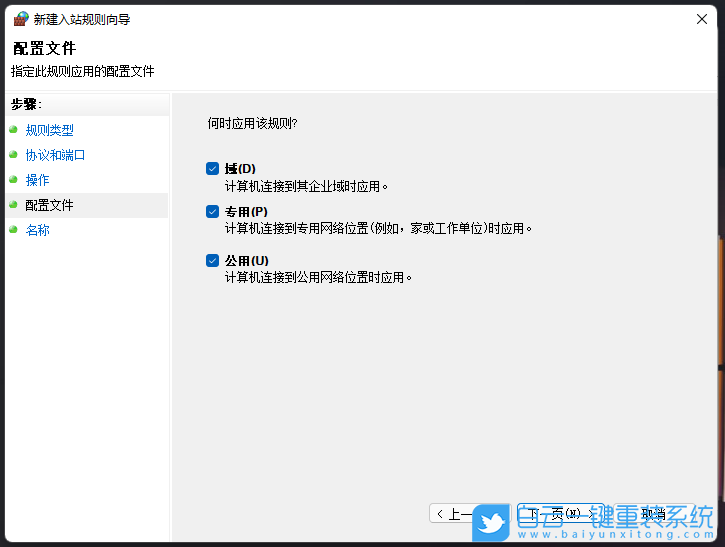Click the text 何时应用该规则?
The width and height of the screenshot is (725, 547).
pos(252,123)
